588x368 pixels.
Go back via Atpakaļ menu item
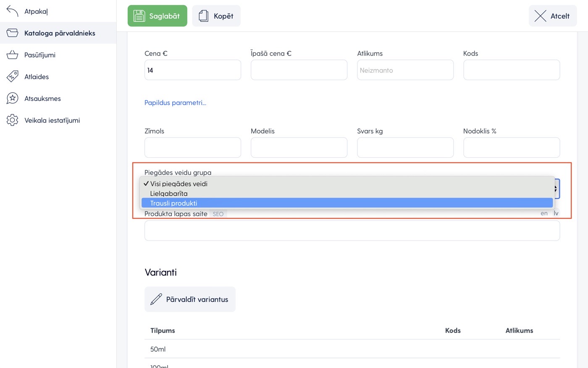(x=58, y=11)
